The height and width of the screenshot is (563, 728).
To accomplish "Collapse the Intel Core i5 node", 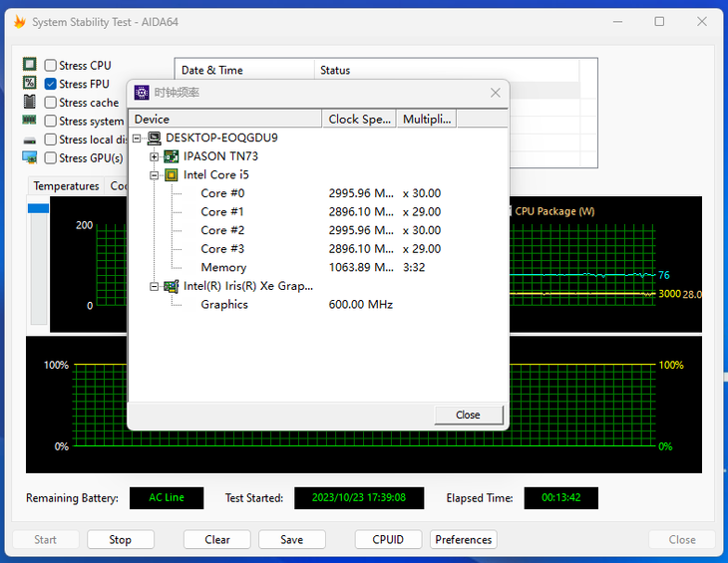I will coord(155,175).
